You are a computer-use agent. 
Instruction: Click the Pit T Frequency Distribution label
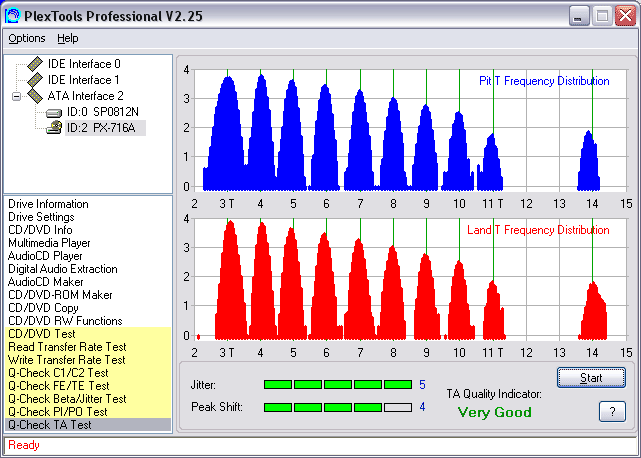coord(544,81)
